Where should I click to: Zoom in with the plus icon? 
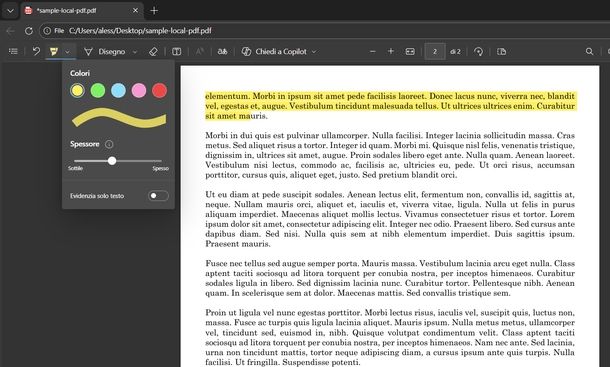click(391, 51)
